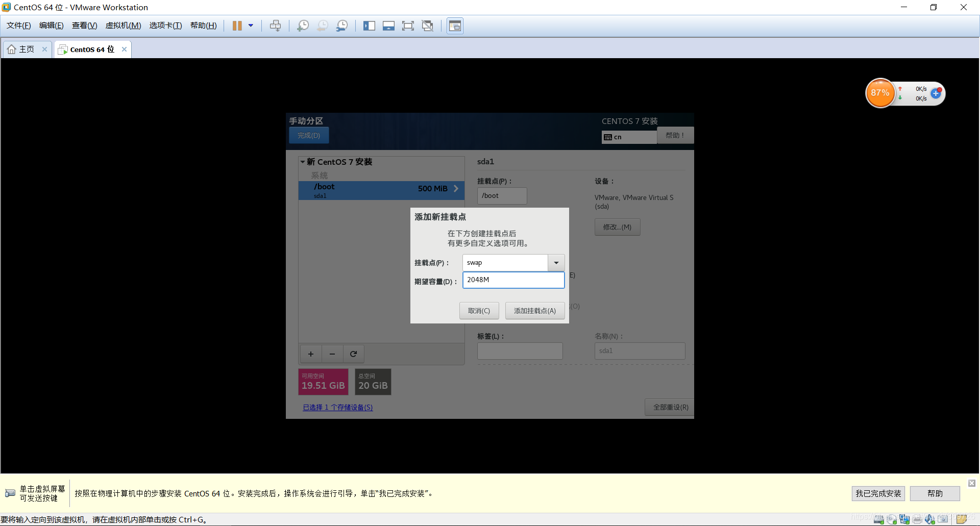Open the snapshot manager icon with wrench
980x526 pixels.
pyautogui.click(x=342, y=26)
